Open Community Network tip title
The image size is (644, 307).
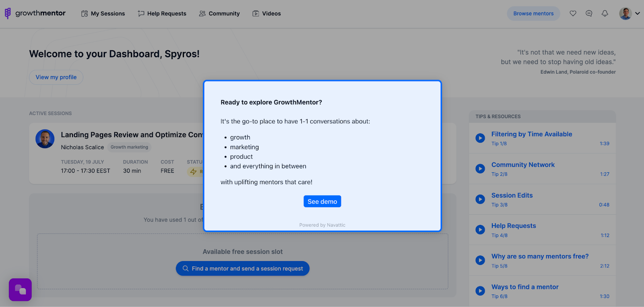(523, 165)
